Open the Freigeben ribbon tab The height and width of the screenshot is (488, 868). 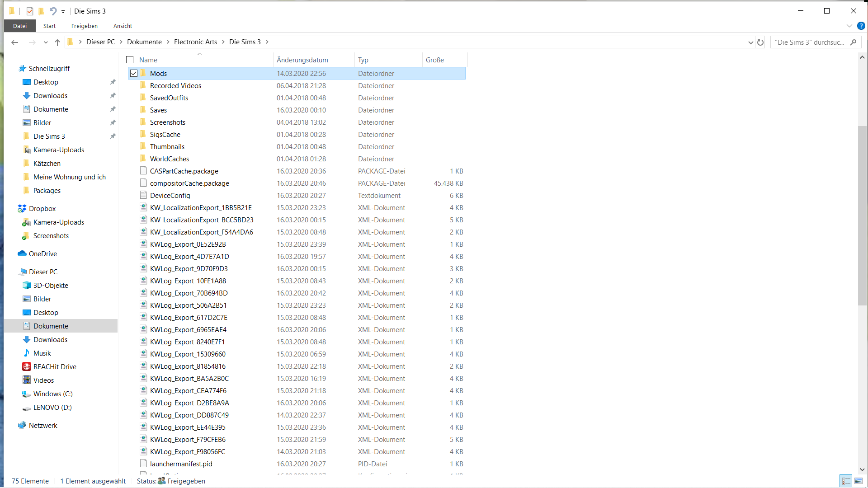85,26
